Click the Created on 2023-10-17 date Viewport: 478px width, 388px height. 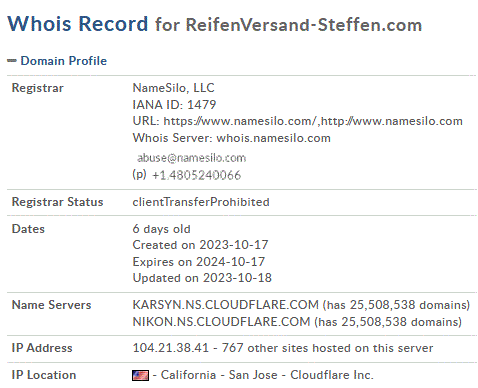coord(200,245)
